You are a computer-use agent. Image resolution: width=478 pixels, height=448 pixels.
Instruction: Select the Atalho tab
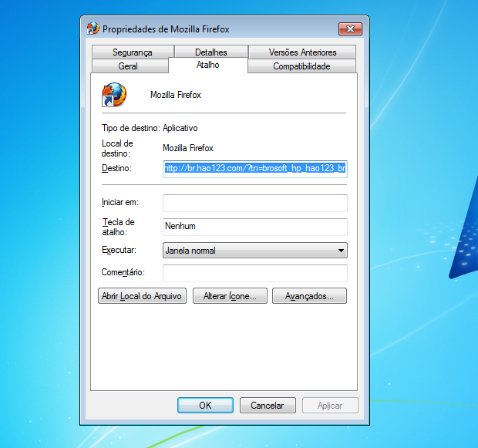[208, 65]
